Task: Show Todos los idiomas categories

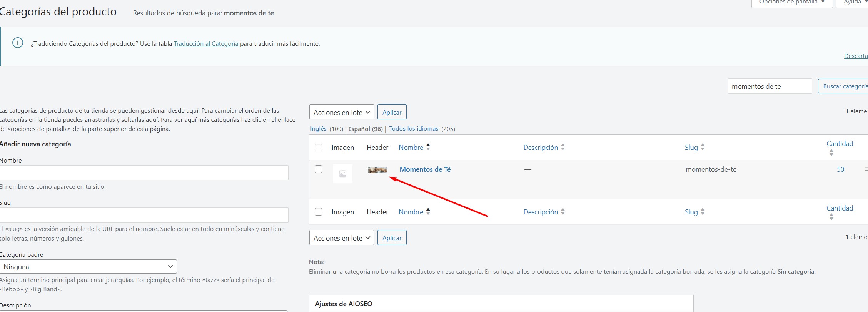Action: pyautogui.click(x=414, y=129)
